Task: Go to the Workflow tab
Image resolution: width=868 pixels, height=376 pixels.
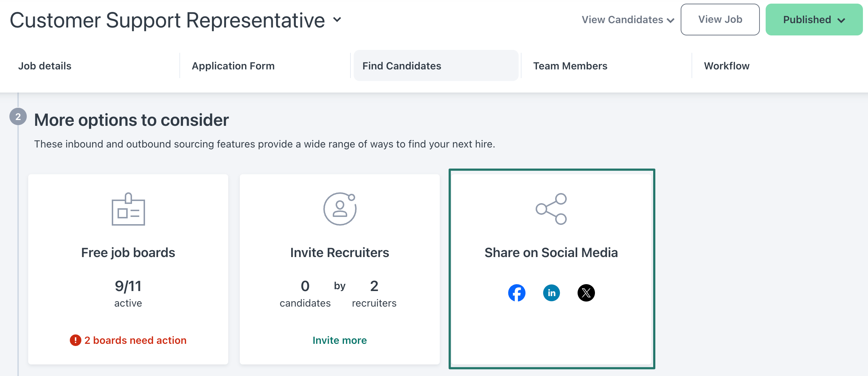Action: click(x=727, y=66)
